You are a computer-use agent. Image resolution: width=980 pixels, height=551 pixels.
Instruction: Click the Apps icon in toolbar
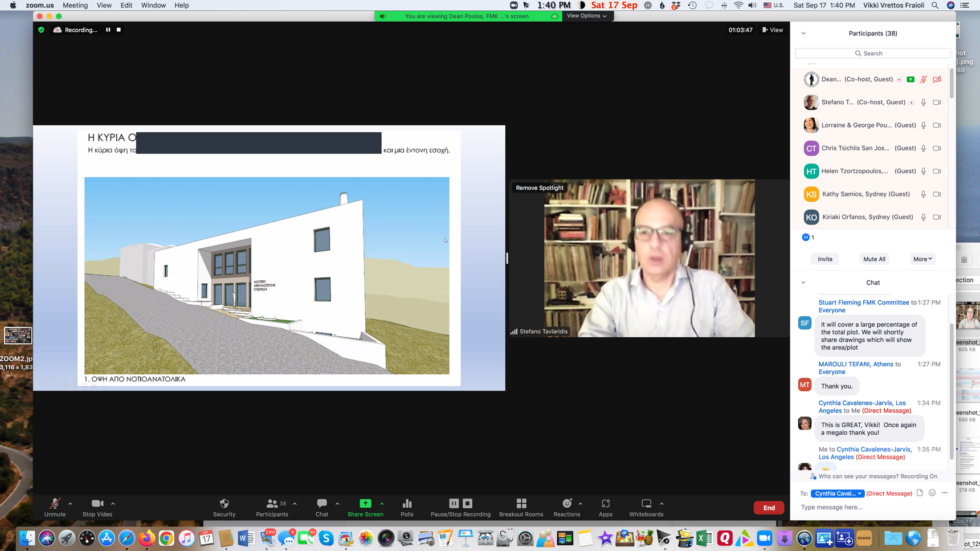tap(605, 504)
